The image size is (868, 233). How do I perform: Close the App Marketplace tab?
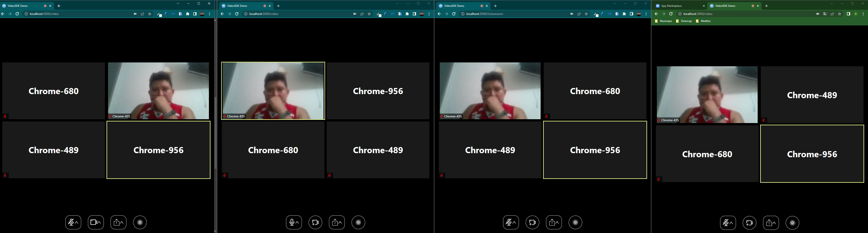(704, 6)
